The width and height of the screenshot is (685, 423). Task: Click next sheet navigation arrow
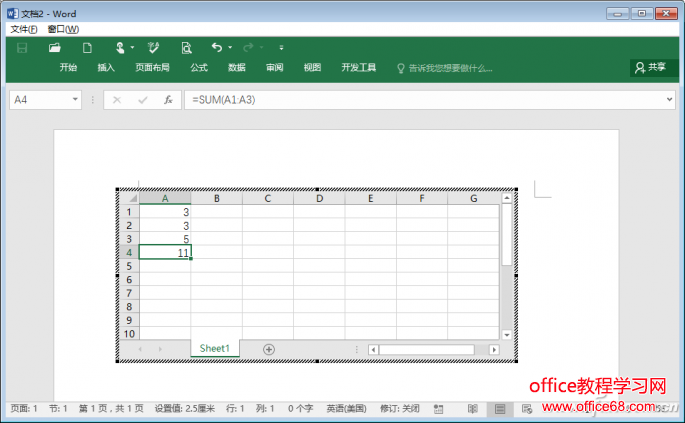160,349
